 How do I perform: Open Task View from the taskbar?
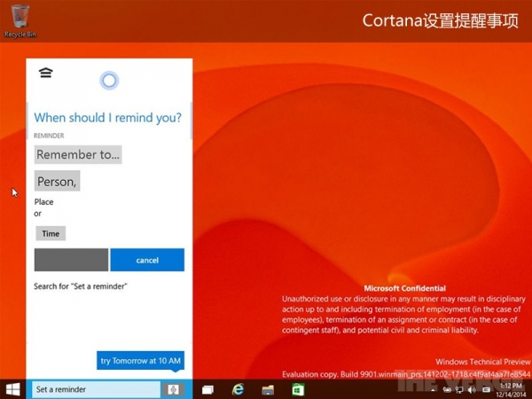pyautogui.click(x=208, y=389)
